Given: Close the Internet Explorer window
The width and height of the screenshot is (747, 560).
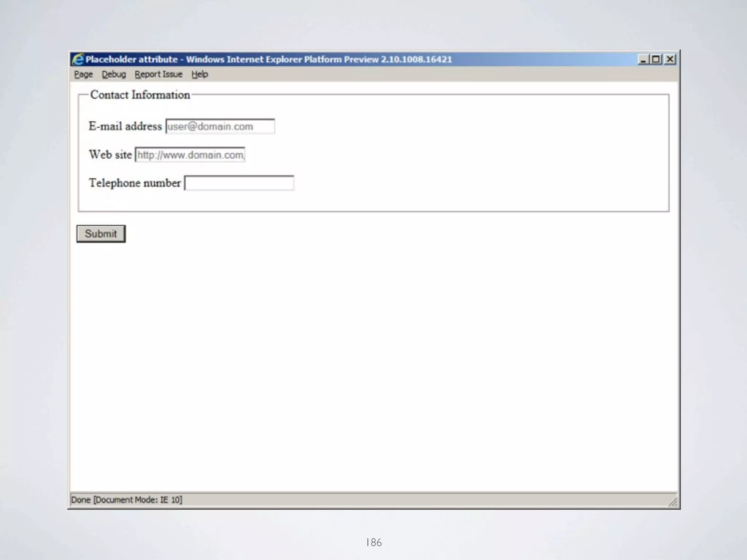Looking at the screenshot, I should click(x=670, y=59).
